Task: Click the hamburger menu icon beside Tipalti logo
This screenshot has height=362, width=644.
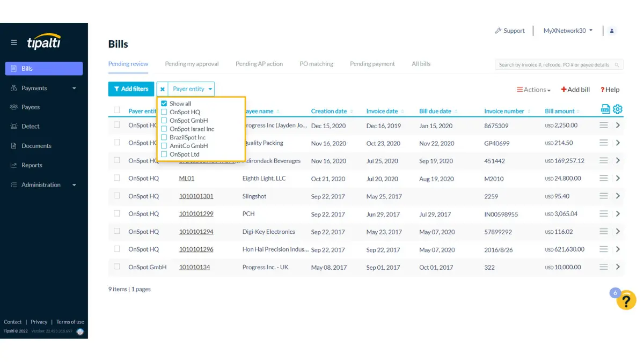Action: (x=14, y=43)
